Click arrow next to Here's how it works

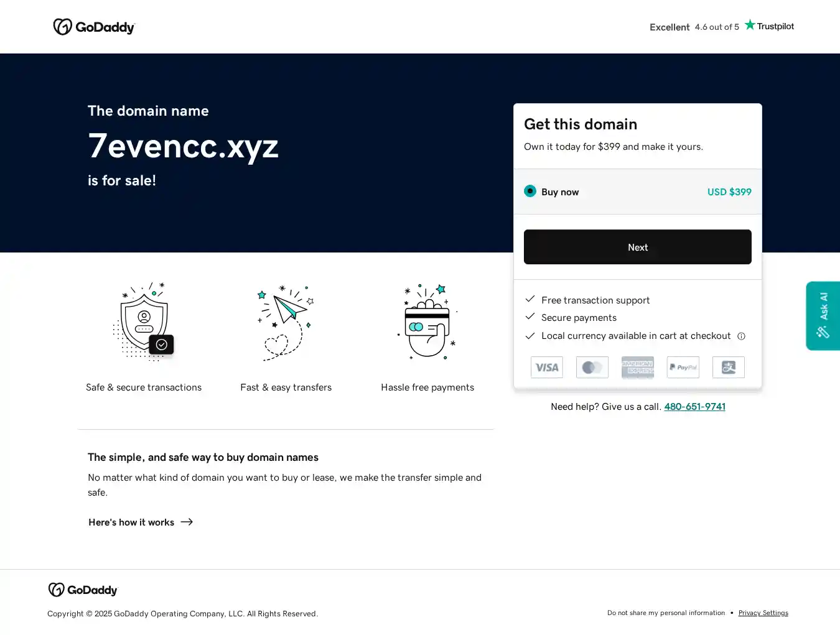(187, 522)
